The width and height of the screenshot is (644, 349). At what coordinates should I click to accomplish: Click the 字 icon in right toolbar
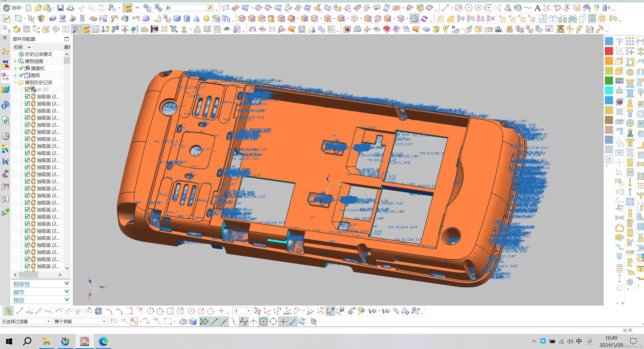pyautogui.click(x=619, y=41)
